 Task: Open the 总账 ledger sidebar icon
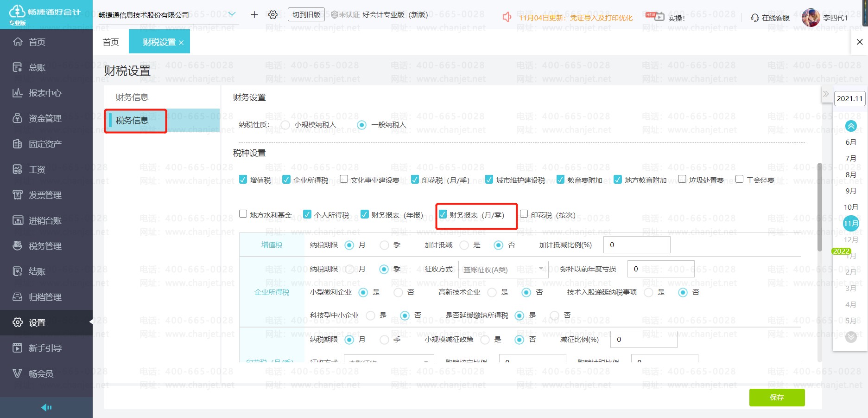tap(18, 68)
